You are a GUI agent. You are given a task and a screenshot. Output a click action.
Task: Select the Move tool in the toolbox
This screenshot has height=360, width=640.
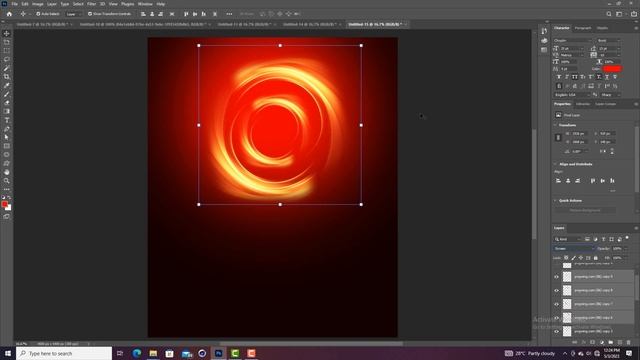click(x=7, y=33)
